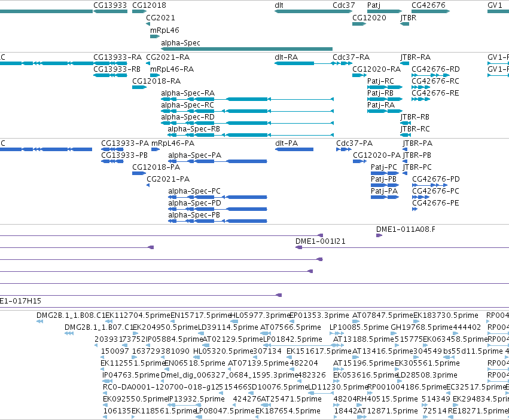This screenshot has width=509, height=420.
Task: Select the CG42676-RC transcript label
Action: pos(435,81)
